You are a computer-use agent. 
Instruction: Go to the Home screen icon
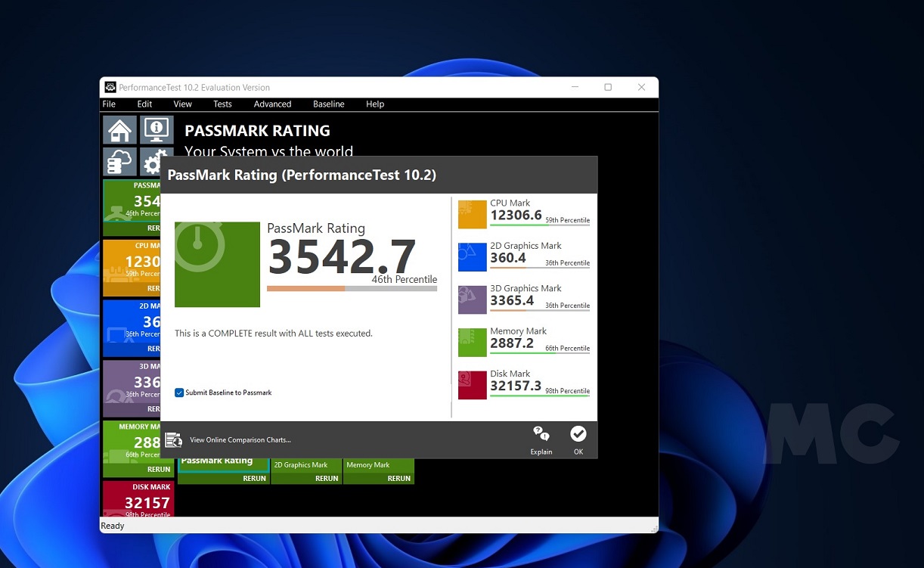[x=119, y=130]
